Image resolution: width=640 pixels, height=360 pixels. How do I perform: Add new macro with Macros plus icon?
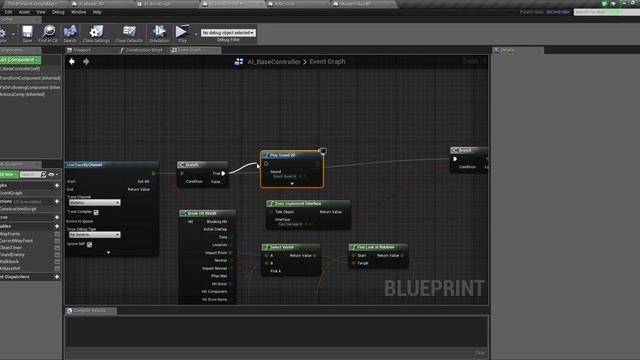[x=57, y=217]
